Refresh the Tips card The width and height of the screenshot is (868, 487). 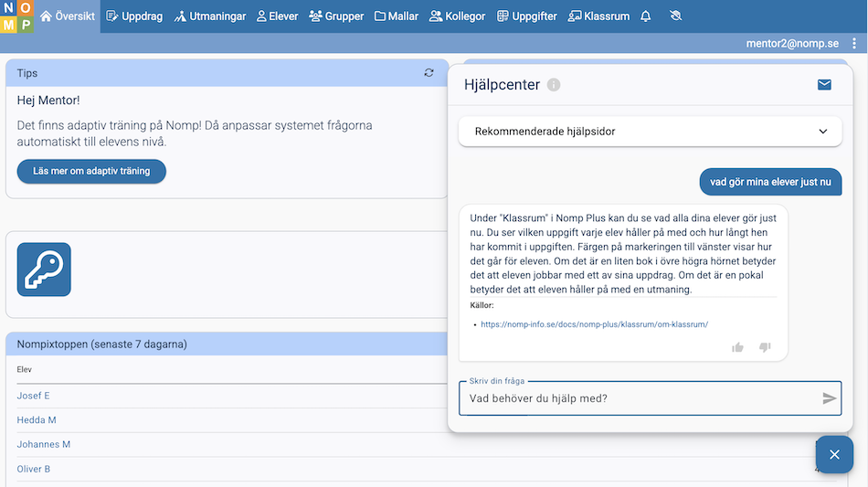(429, 72)
